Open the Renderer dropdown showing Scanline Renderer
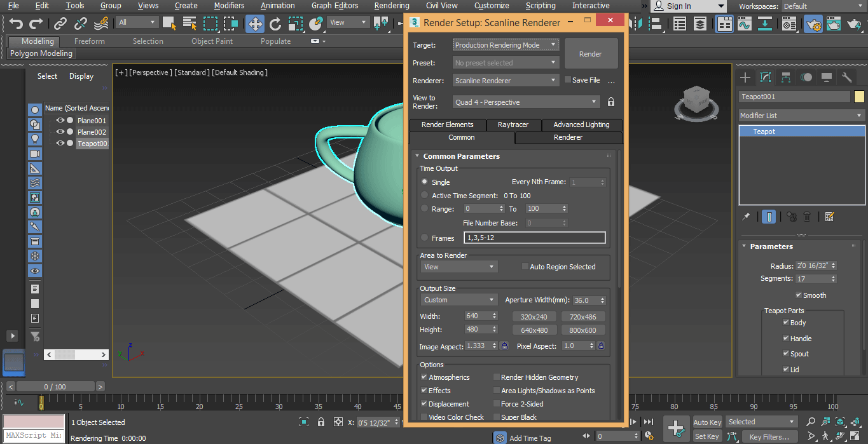 (x=506, y=81)
